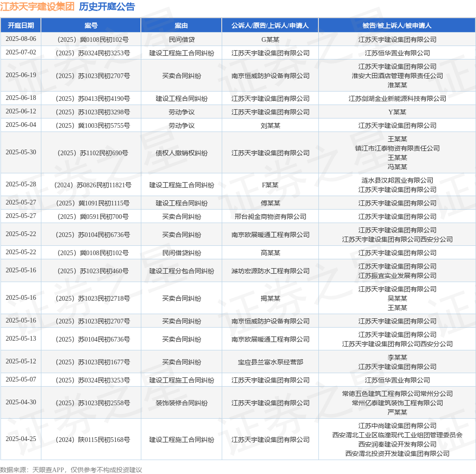
Task: Click case number 苏1023民初2558号
Action: point(93,403)
